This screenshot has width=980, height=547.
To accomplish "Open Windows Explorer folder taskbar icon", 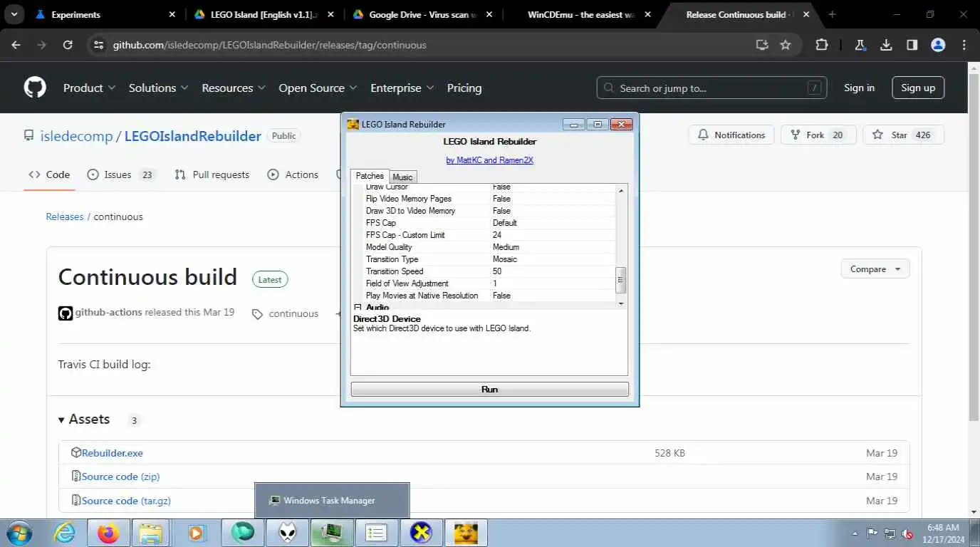I will (151, 533).
